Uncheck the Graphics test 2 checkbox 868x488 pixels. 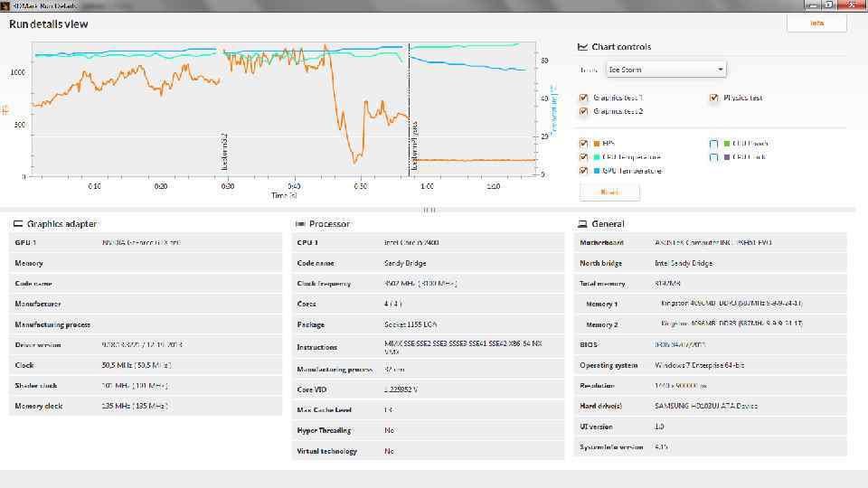tap(584, 111)
